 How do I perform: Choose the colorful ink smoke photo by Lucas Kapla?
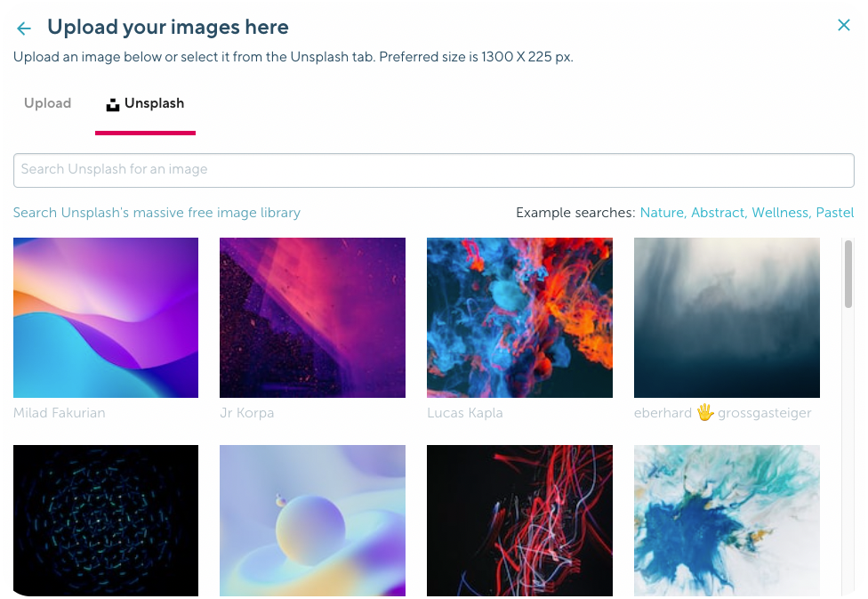(x=519, y=317)
